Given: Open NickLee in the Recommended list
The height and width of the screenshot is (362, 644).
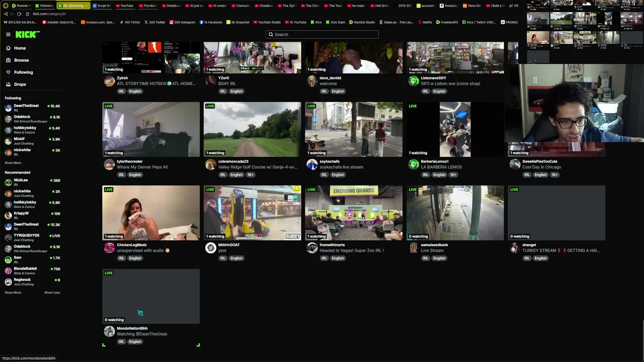Looking at the screenshot, I should point(32,182).
